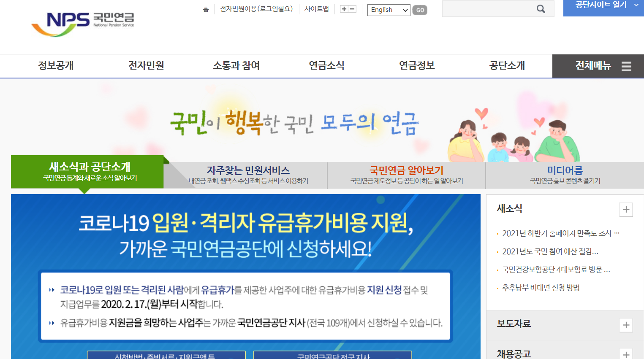Click the family illustration in top banner
Viewport: 644px width, 359px height.
(514, 135)
